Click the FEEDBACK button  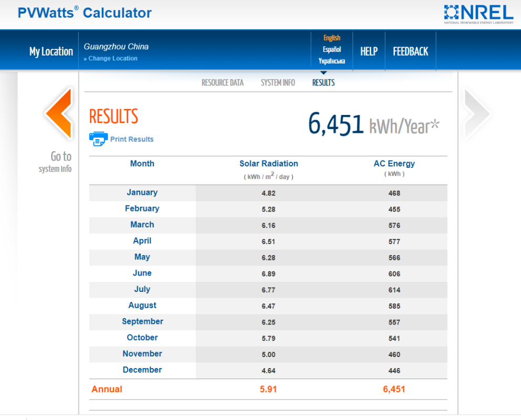pyautogui.click(x=410, y=50)
